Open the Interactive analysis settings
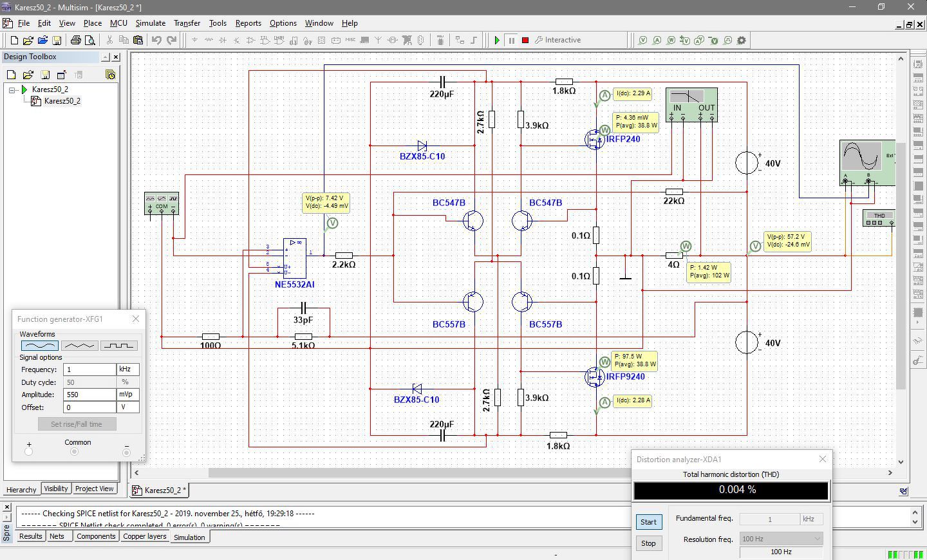This screenshot has width=927, height=560. click(557, 40)
